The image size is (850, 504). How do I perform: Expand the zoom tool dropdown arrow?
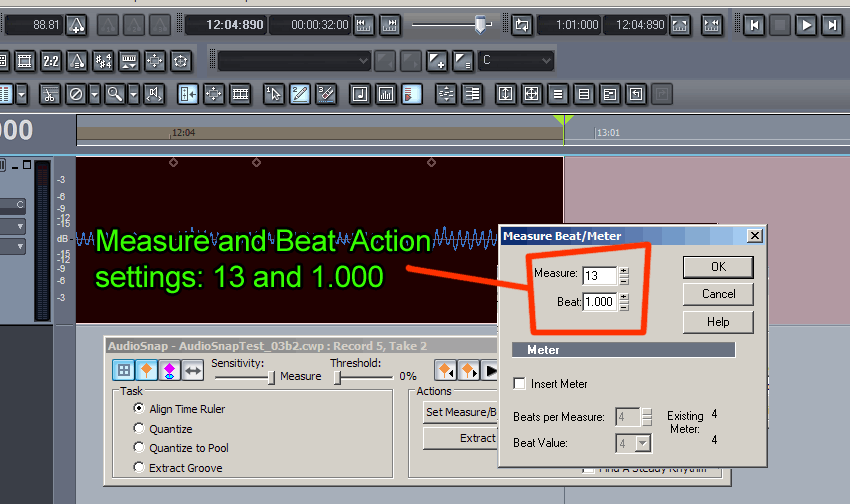tap(134, 94)
